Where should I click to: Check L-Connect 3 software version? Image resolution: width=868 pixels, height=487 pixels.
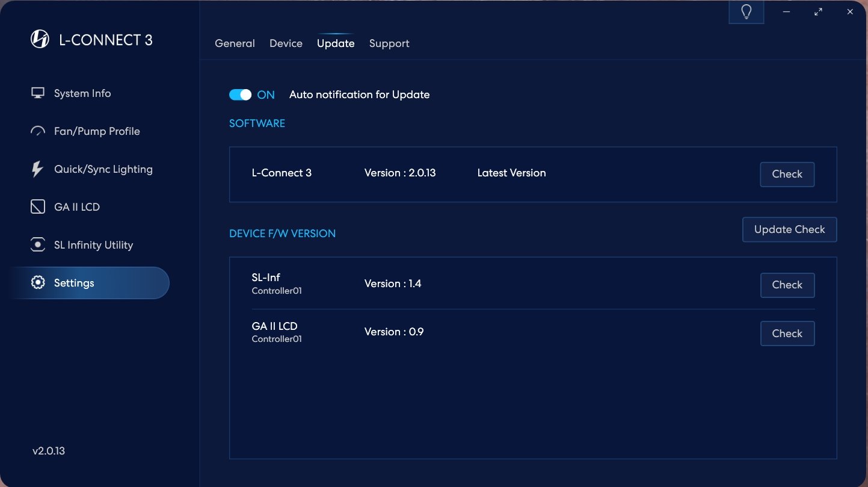787,175
